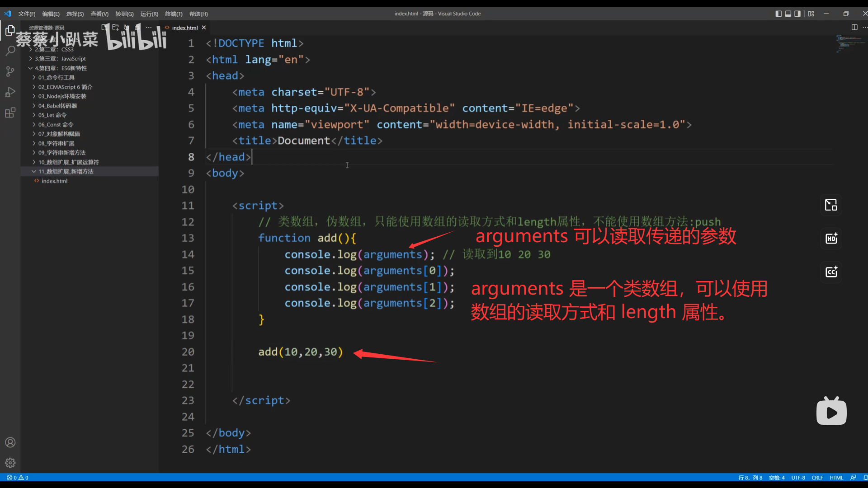The height and width of the screenshot is (488, 868).
Task: Click the customize layout icon
Action: tap(811, 14)
